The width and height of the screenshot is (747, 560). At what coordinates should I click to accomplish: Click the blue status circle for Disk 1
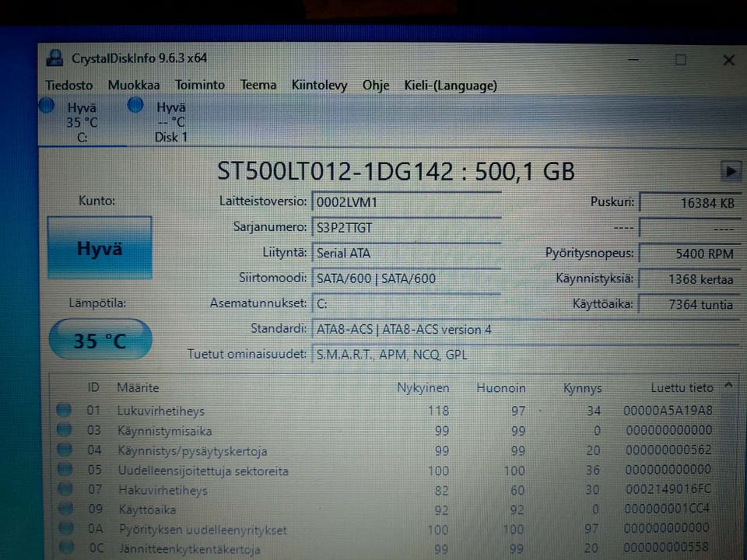tap(135, 105)
